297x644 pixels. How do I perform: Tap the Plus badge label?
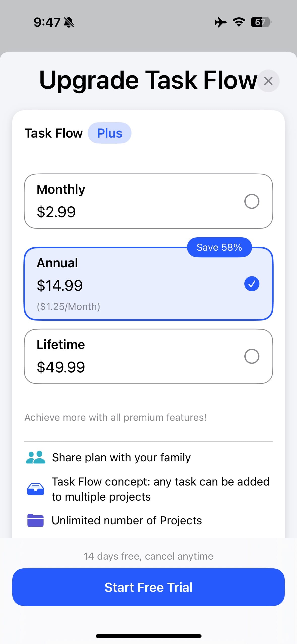pyautogui.click(x=110, y=133)
